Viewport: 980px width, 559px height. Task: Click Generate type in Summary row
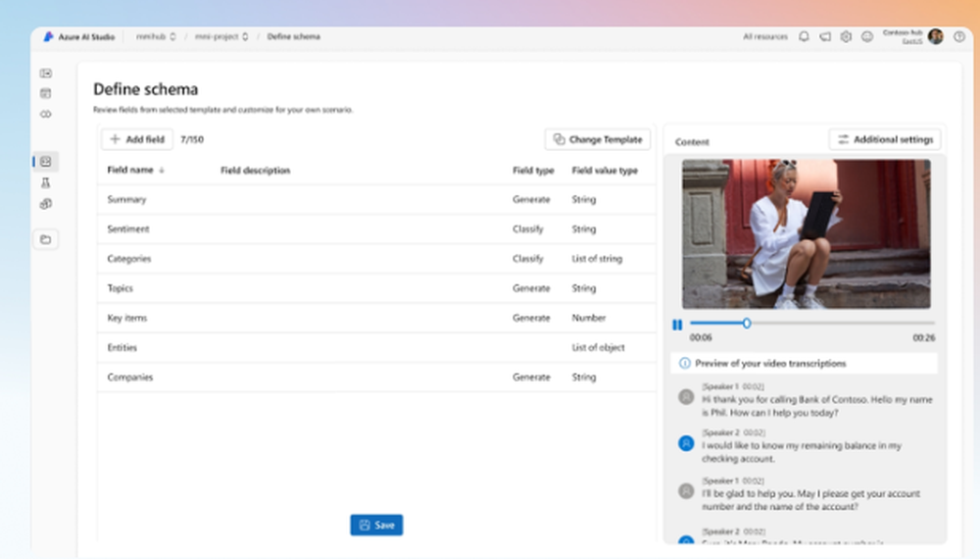531,199
